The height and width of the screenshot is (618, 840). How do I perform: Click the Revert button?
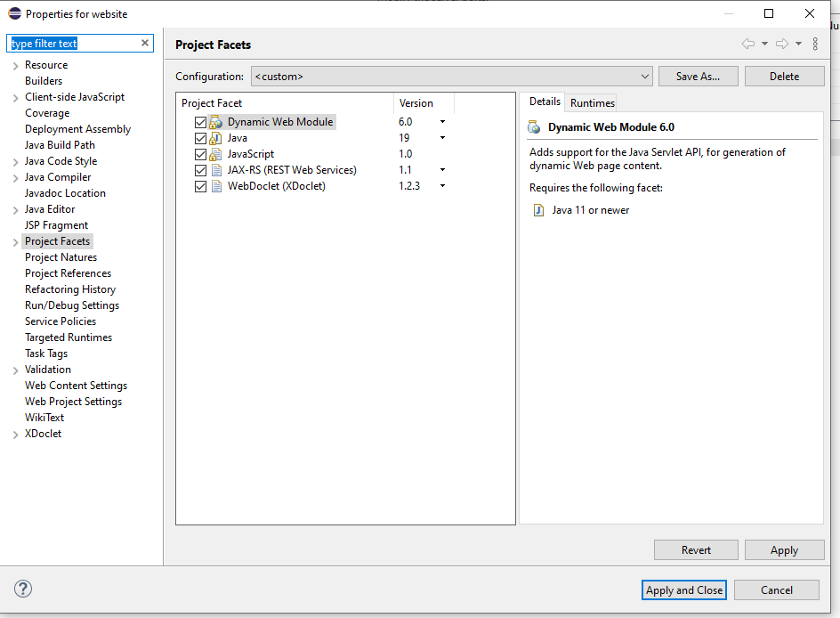[696, 550]
